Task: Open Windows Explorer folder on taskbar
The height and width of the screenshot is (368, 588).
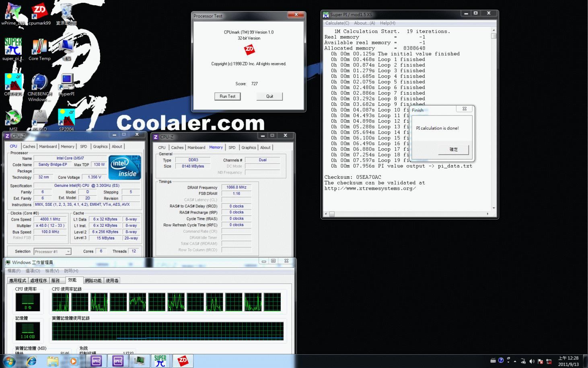Action: pyautogui.click(x=52, y=361)
